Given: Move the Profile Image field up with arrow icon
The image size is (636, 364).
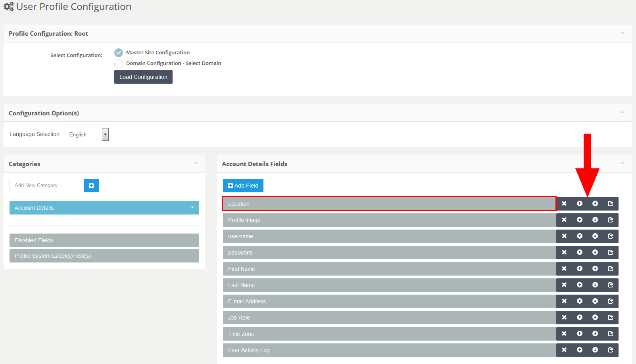Looking at the screenshot, I should tap(580, 220).
